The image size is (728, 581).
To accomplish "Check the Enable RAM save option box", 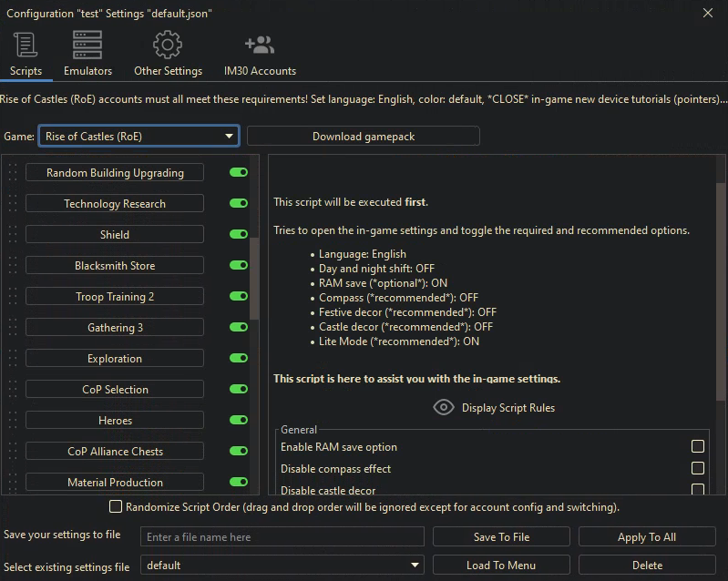I will [x=697, y=446].
